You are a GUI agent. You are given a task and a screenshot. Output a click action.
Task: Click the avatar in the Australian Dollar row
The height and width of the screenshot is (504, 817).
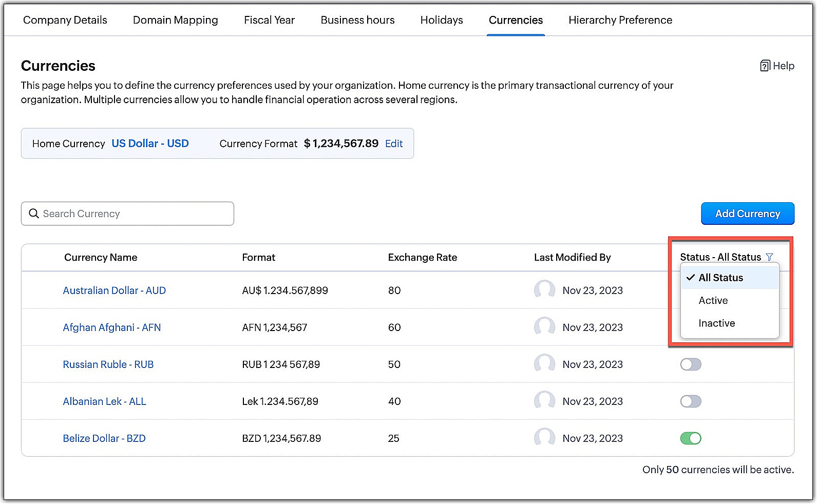(544, 290)
